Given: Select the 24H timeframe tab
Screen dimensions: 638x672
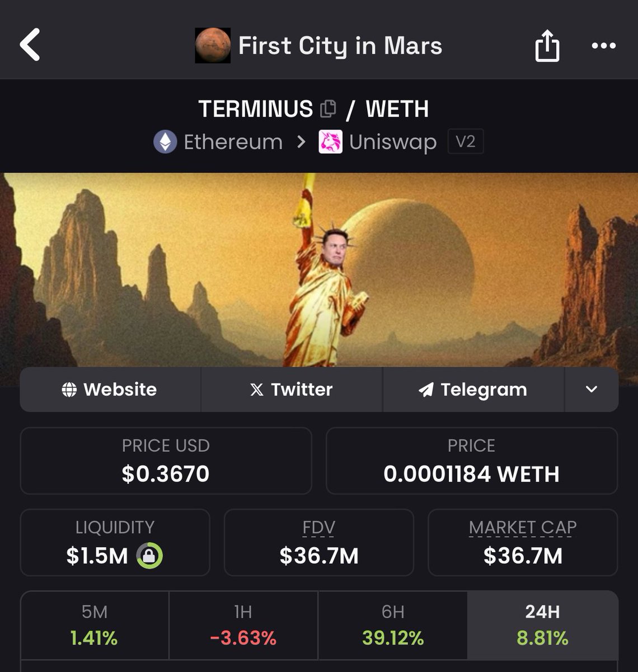Looking at the screenshot, I should [542, 625].
